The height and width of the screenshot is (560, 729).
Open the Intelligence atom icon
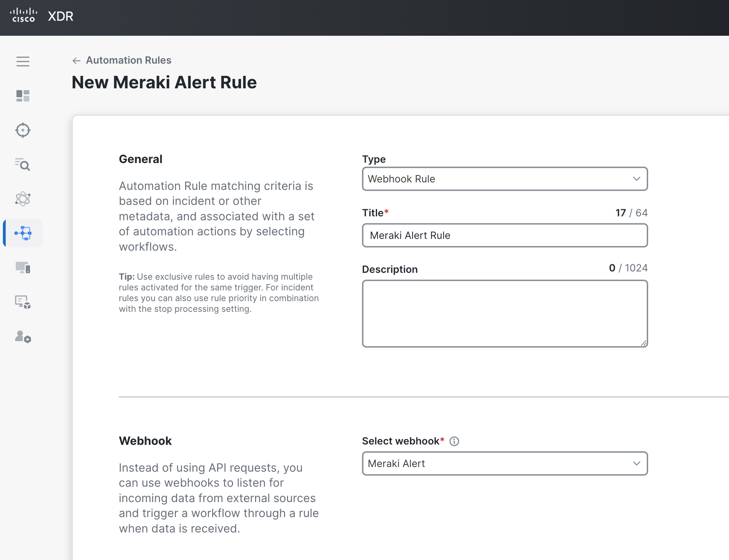coord(23,199)
